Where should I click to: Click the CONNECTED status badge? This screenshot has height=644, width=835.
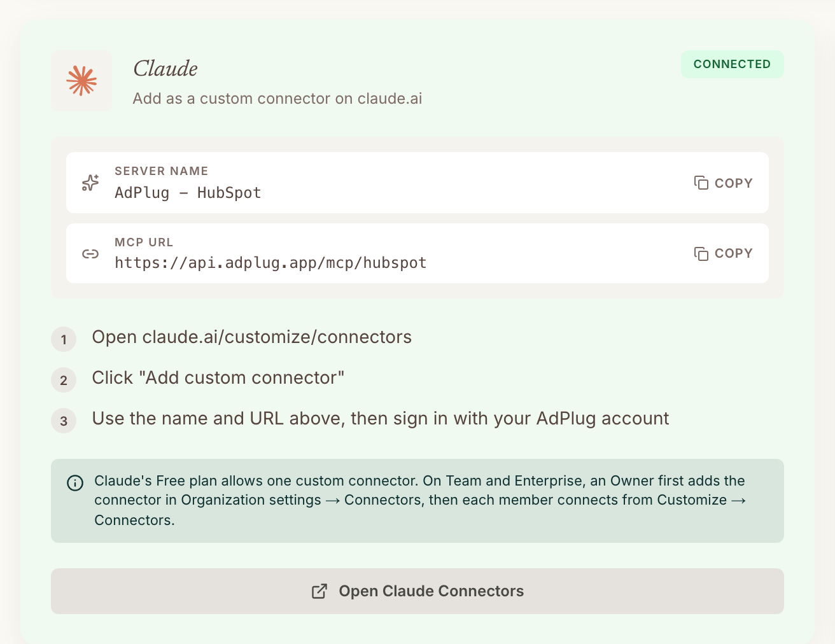point(732,64)
